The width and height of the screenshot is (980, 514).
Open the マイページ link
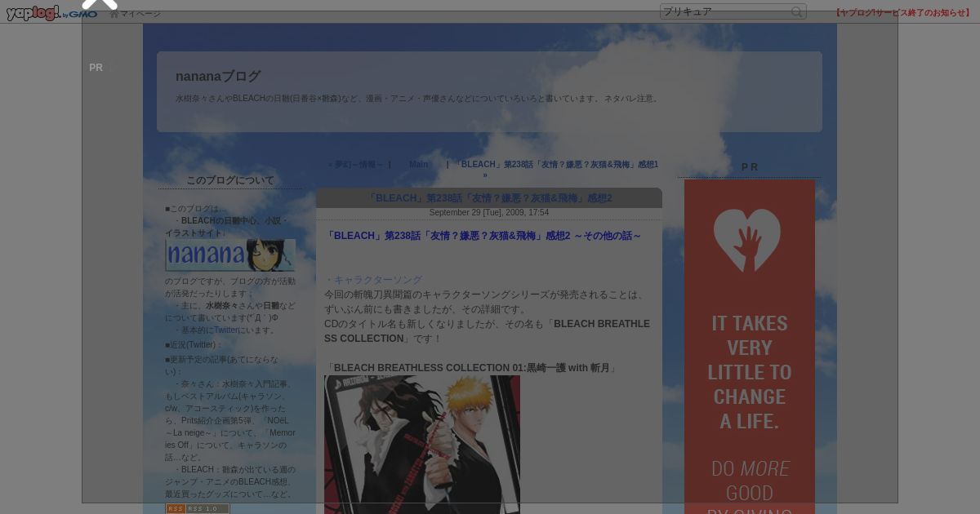click(x=135, y=14)
